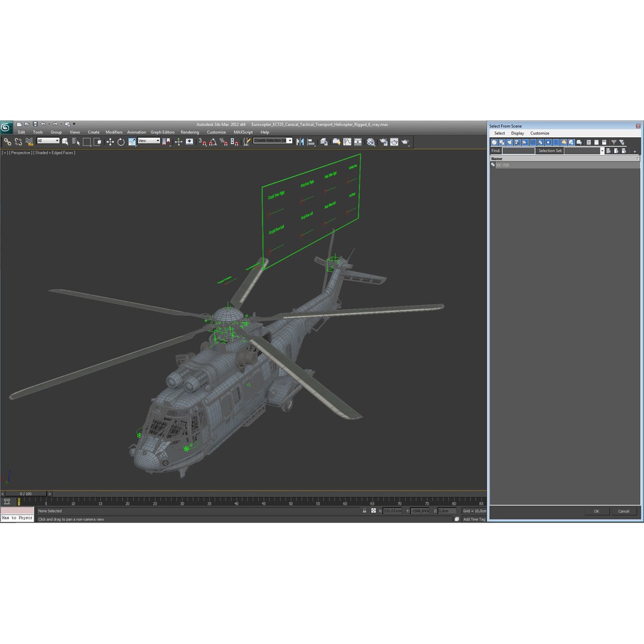
Task: Click the Use Pivot Point Center icon
Action: 166,142
